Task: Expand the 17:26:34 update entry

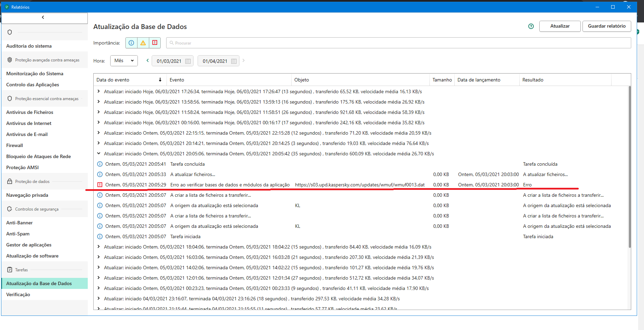Action: [x=99, y=91]
